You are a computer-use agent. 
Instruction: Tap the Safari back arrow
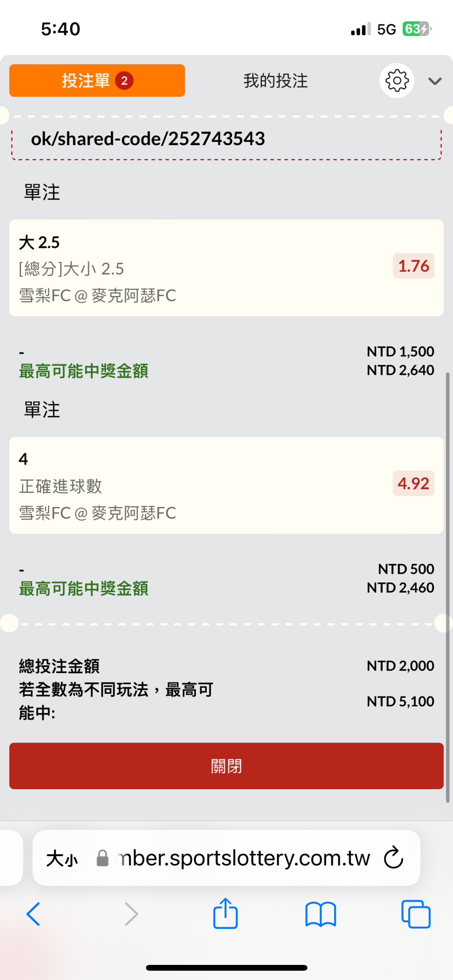coord(34,914)
